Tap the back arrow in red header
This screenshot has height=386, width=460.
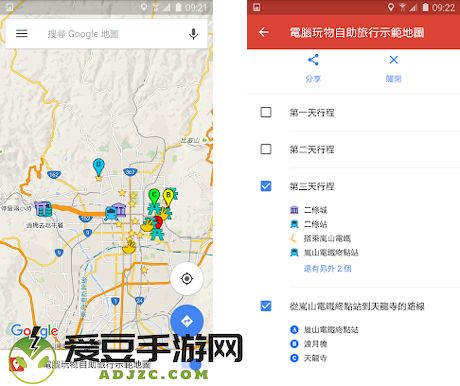tap(264, 32)
